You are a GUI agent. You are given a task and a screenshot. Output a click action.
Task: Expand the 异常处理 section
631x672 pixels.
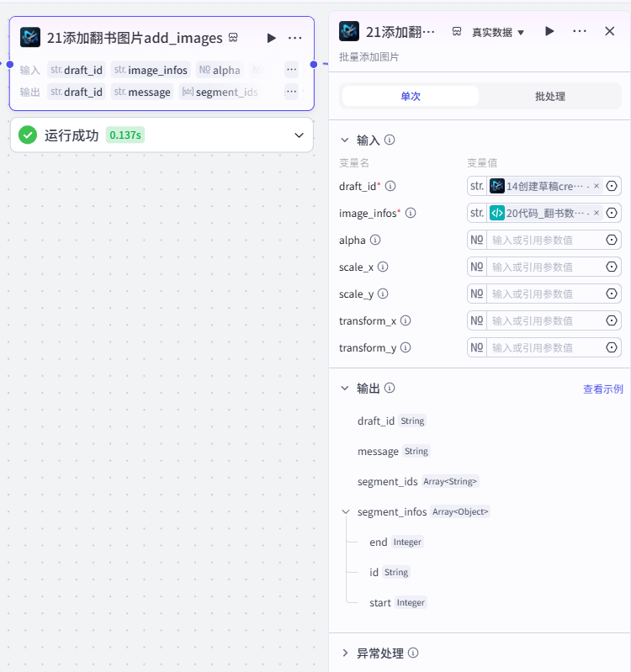click(345, 653)
